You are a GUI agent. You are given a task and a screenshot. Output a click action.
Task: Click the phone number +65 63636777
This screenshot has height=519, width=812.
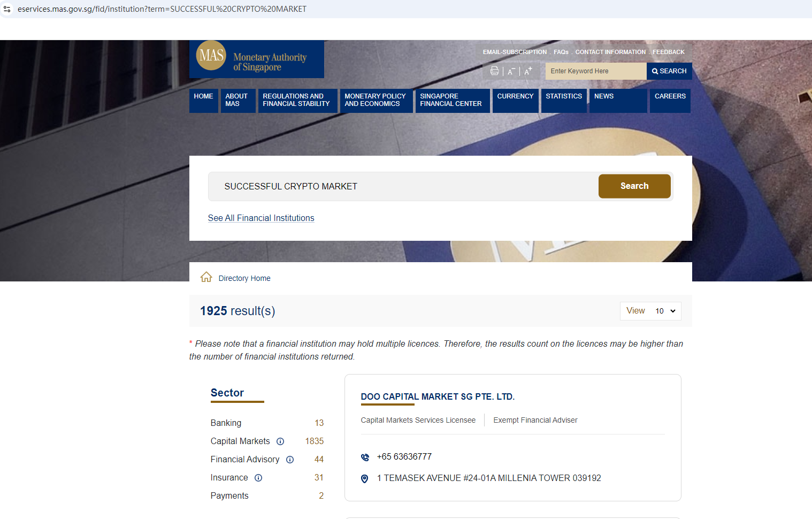pos(404,457)
